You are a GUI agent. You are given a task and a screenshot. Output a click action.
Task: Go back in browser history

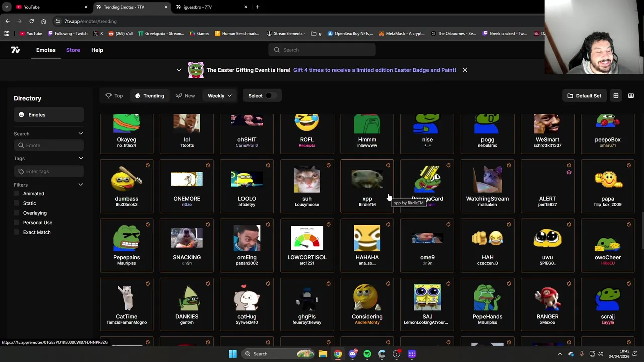[x=7, y=21]
